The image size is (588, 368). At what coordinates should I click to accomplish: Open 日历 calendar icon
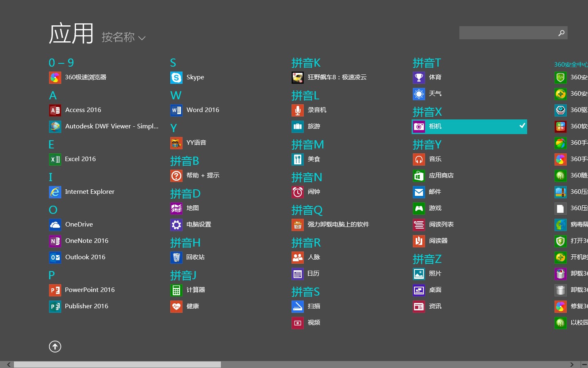point(298,274)
